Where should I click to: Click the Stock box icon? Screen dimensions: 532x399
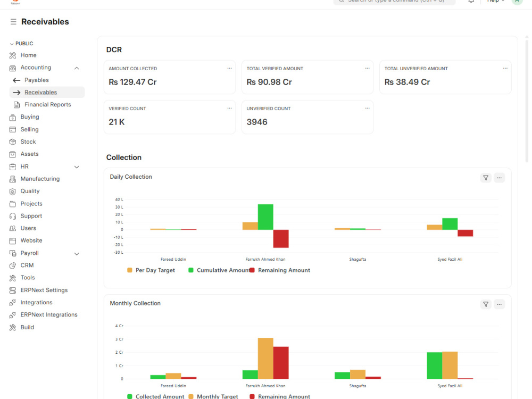pos(13,142)
